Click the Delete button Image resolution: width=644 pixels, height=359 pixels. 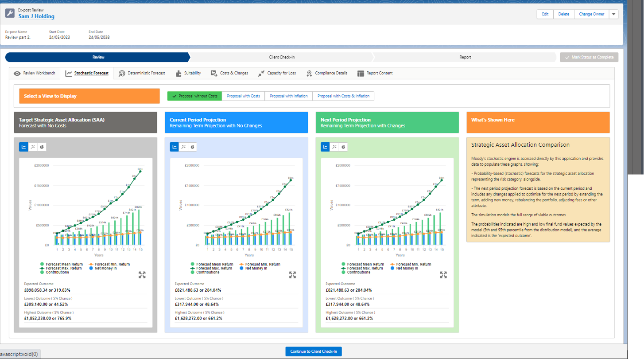pyautogui.click(x=564, y=14)
